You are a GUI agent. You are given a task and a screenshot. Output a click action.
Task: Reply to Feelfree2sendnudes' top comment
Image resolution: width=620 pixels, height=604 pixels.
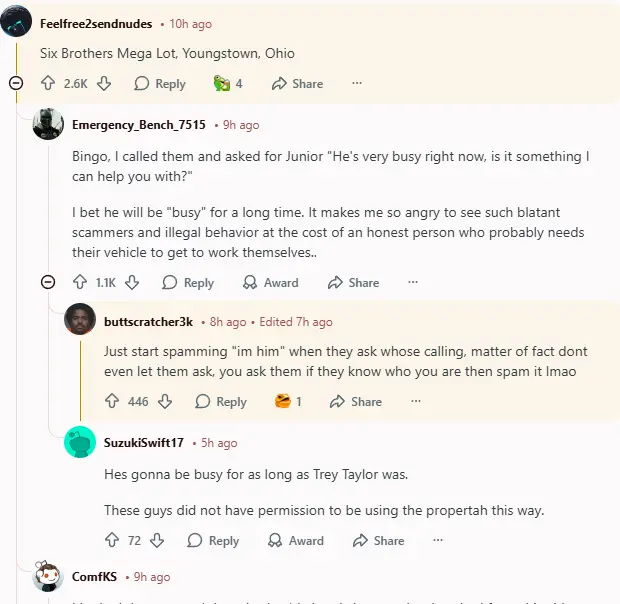click(x=160, y=84)
